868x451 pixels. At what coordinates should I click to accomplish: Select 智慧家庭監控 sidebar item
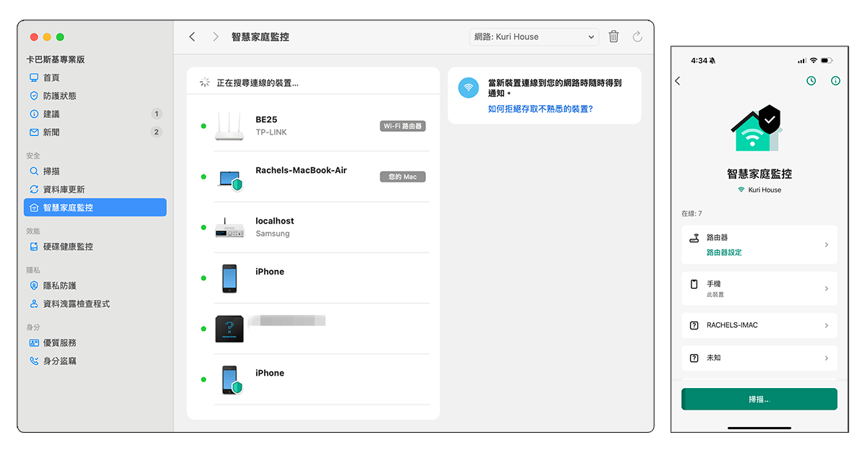point(95,208)
